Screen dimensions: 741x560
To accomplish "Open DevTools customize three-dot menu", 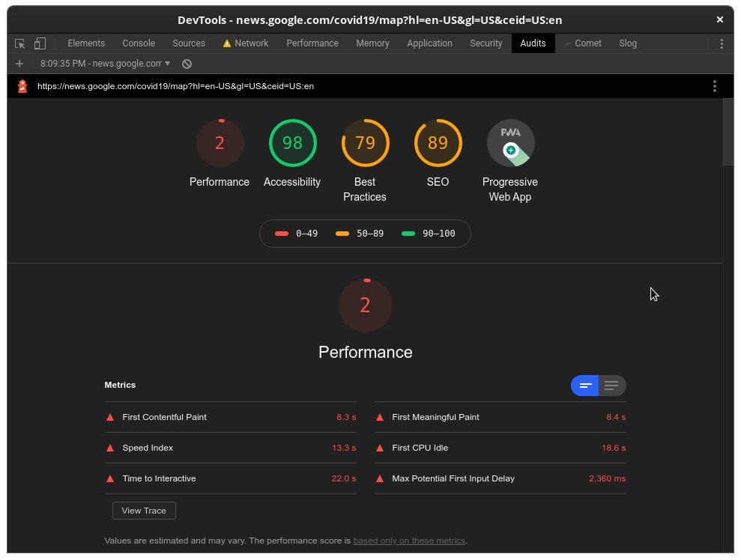I will pos(722,43).
